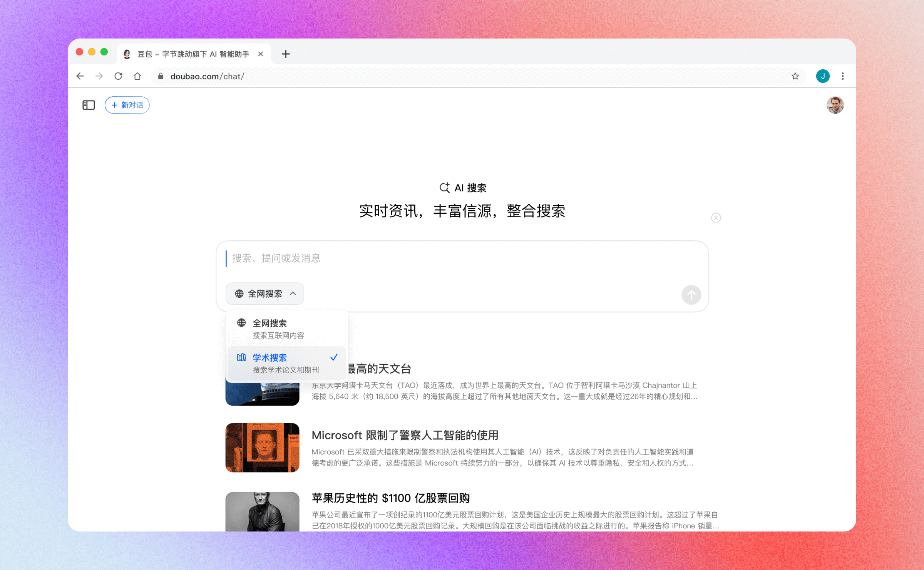
Task: Open Chrome's three-dot menu
Action: 843,76
